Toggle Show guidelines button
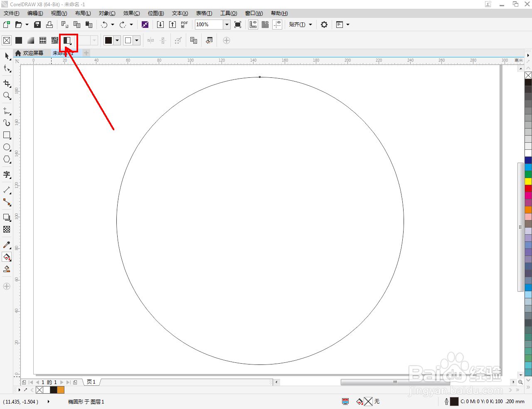The height and width of the screenshot is (409, 532). 277,25
